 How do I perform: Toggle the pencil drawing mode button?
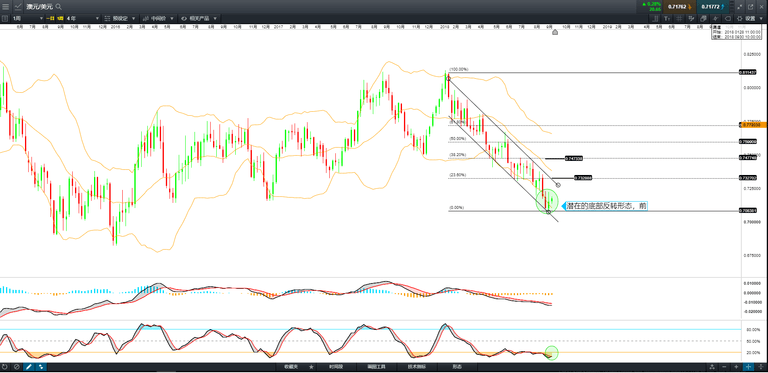click(28, 367)
